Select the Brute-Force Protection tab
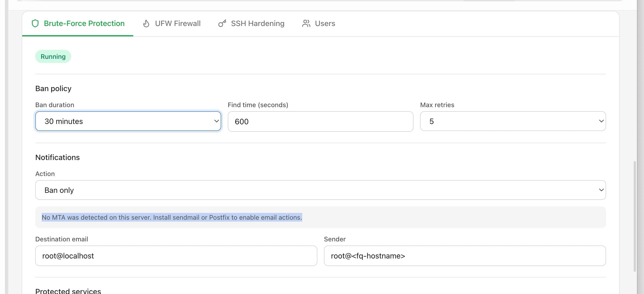This screenshot has width=644, height=294. coord(78,24)
